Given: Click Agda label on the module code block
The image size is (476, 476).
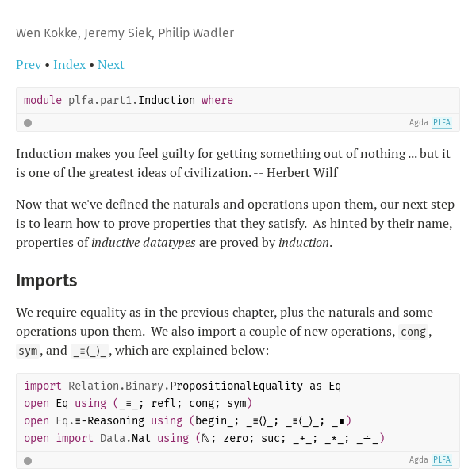Looking at the screenshot, I should [x=418, y=123].
